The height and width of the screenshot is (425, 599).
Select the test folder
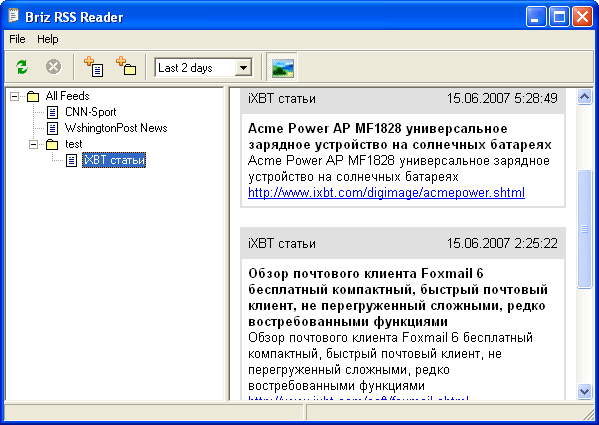(x=73, y=144)
